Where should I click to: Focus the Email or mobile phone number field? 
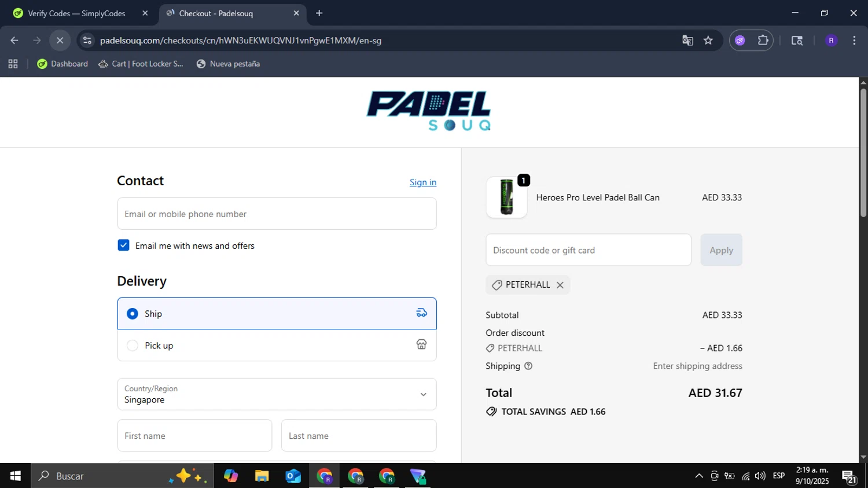(277, 214)
